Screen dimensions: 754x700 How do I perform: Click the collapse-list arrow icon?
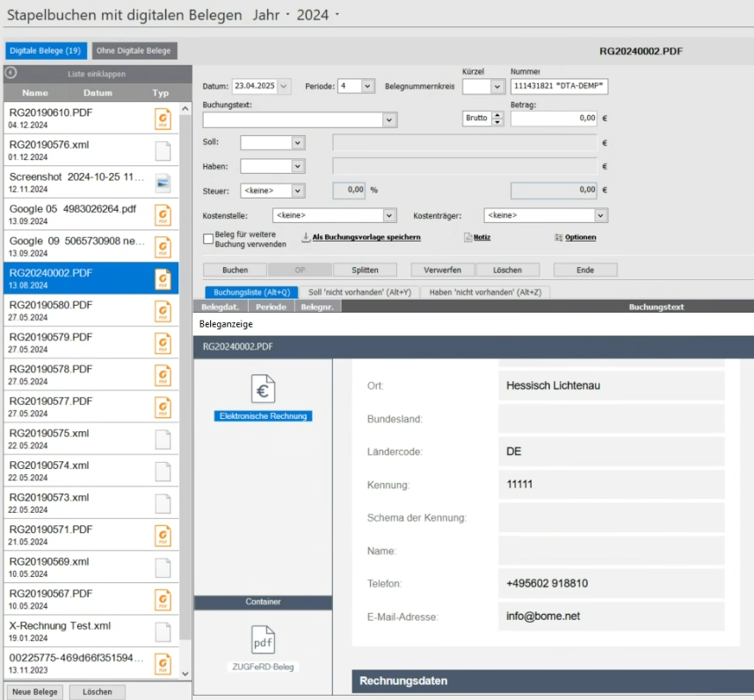(11, 73)
